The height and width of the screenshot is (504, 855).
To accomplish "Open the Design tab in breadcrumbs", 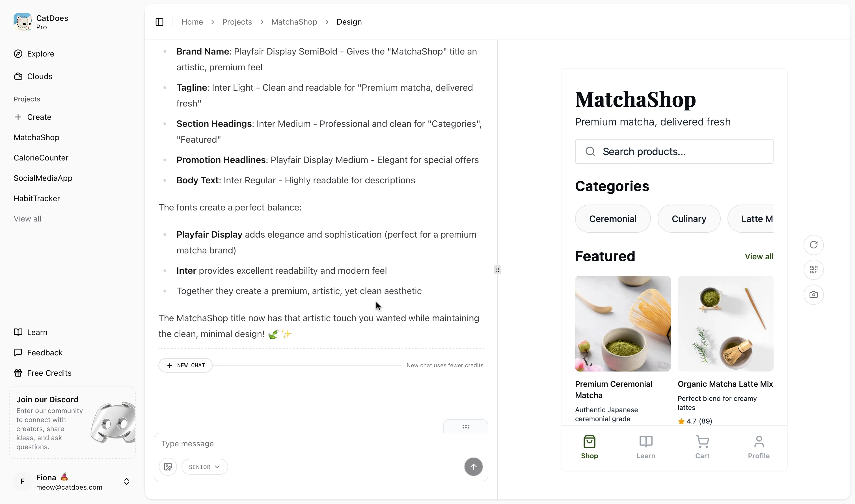I will pyautogui.click(x=349, y=21).
